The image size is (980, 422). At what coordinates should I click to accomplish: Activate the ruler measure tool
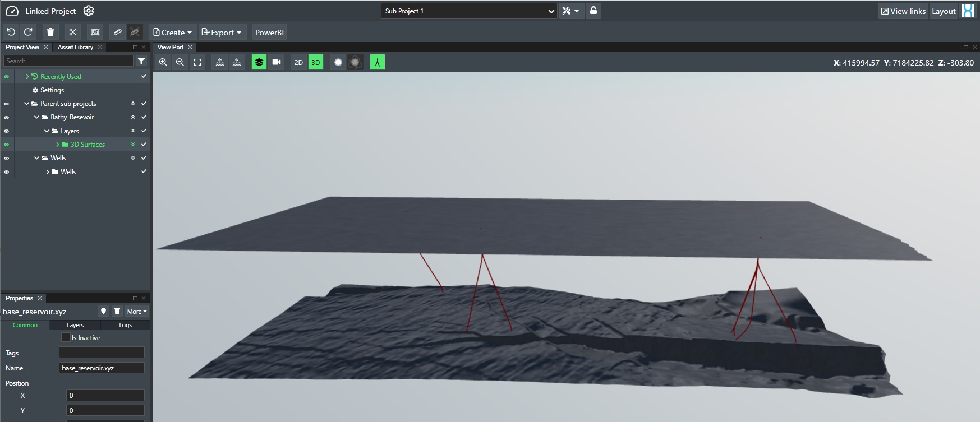click(x=117, y=32)
